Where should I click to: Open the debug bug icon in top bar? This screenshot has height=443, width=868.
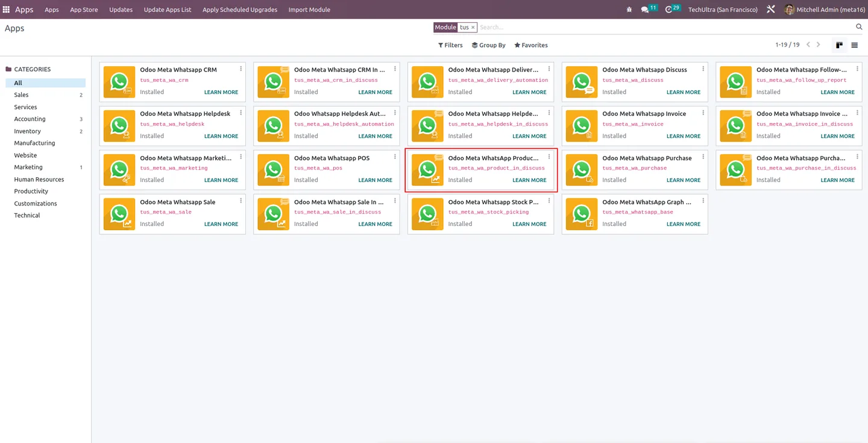click(x=629, y=10)
